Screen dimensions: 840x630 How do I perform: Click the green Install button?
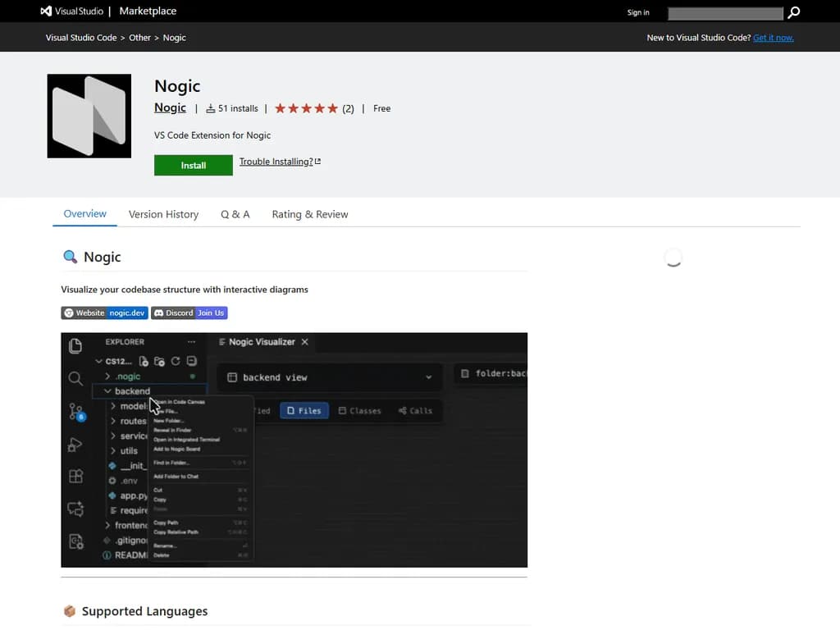(193, 165)
